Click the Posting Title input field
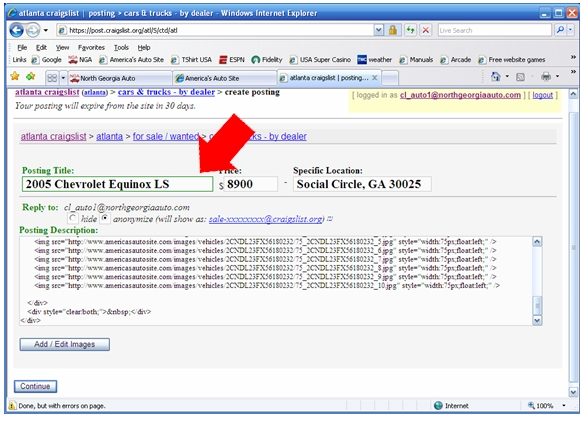Viewport: 587px width, 421px height. [x=118, y=184]
